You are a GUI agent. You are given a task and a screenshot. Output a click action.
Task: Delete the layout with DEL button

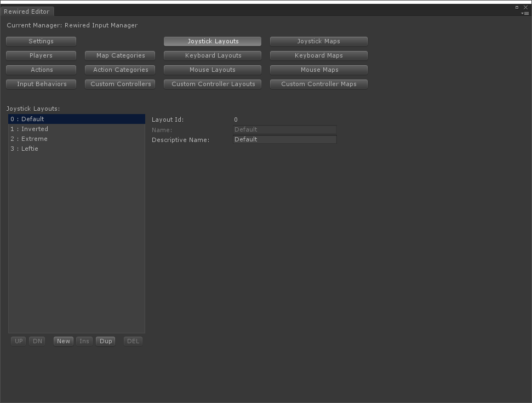133,341
